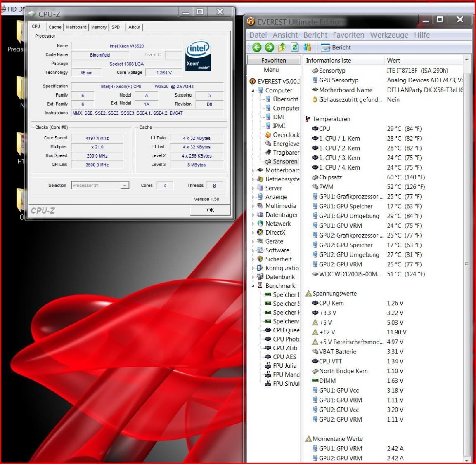Image resolution: width=476 pixels, height=464 pixels.
Task: Open the Bericht report button in toolbar
Action: point(336,47)
